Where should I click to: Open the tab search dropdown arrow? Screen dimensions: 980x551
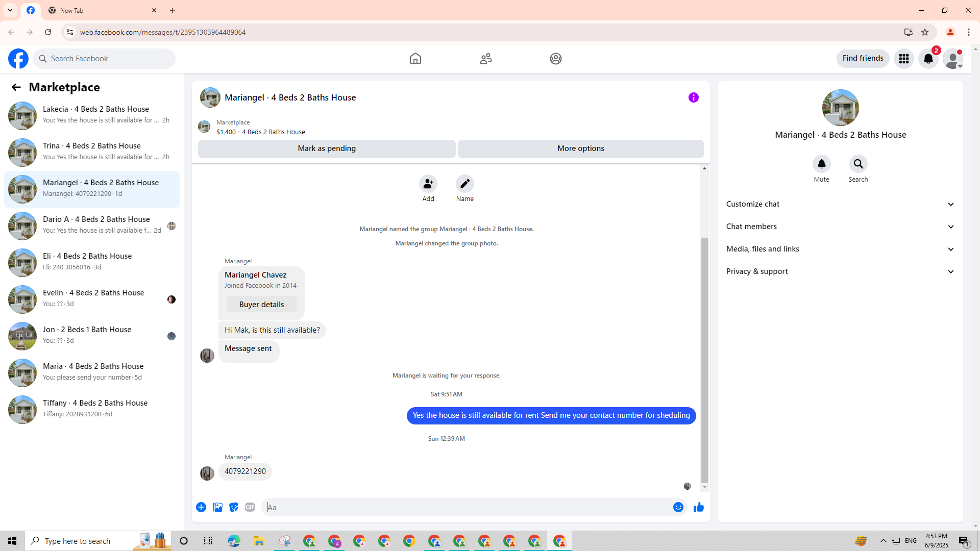coord(10,10)
